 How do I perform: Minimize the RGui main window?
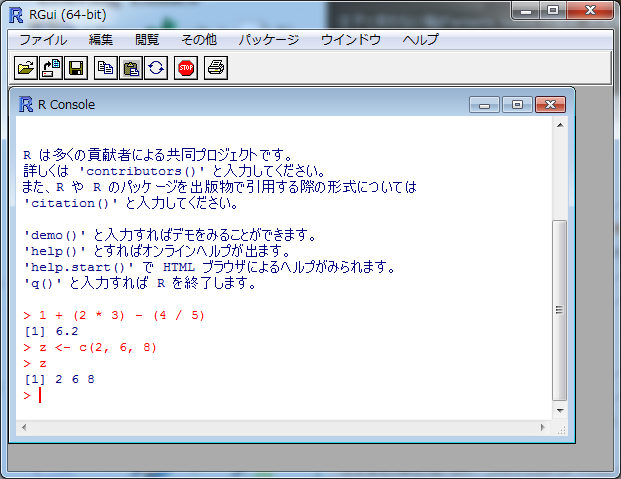[x=526, y=11]
